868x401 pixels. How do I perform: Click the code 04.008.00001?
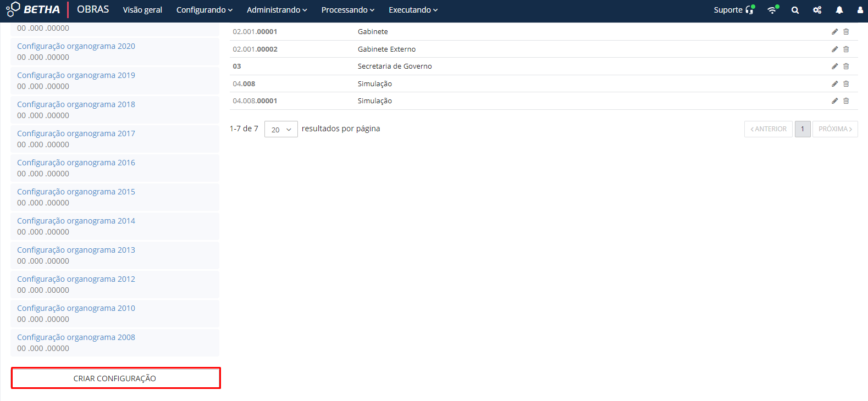(x=255, y=101)
